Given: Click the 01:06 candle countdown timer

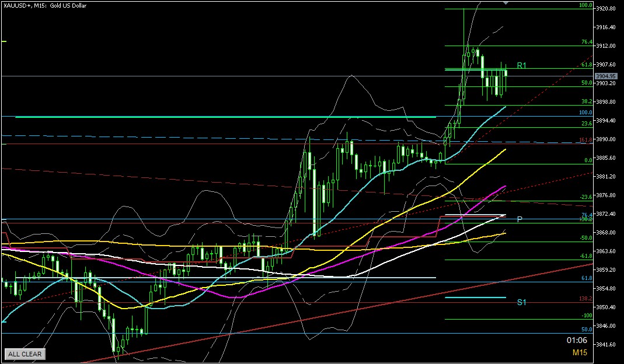Looking at the screenshot, I should [x=576, y=339].
